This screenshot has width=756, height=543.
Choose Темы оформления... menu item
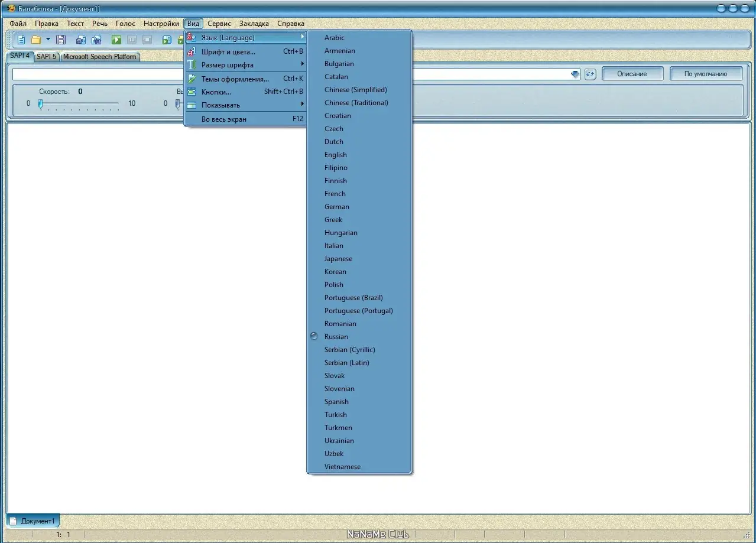click(245, 79)
